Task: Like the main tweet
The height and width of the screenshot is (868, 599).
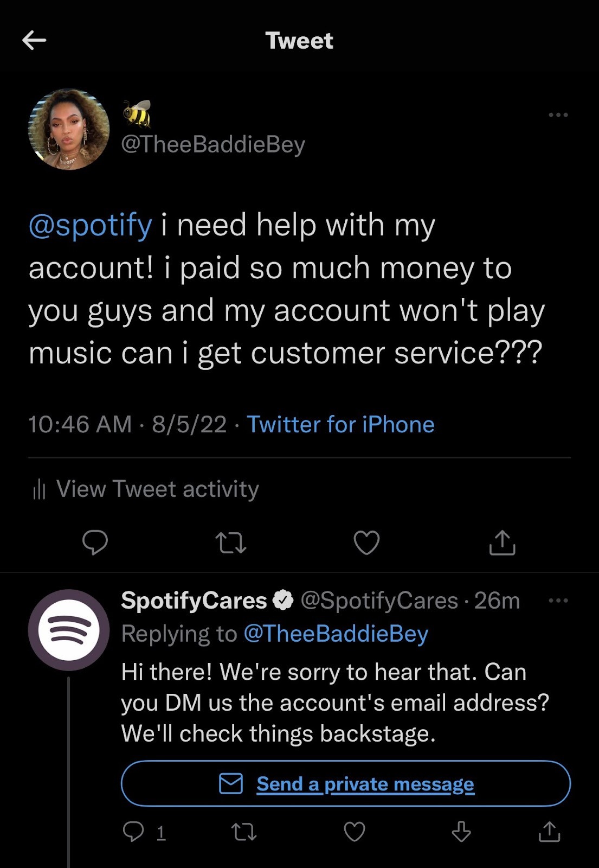Action: coord(366,542)
